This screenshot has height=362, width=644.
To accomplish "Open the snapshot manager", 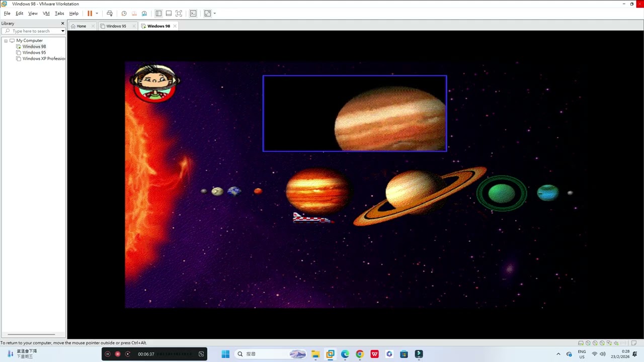I will (x=144, y=14).
